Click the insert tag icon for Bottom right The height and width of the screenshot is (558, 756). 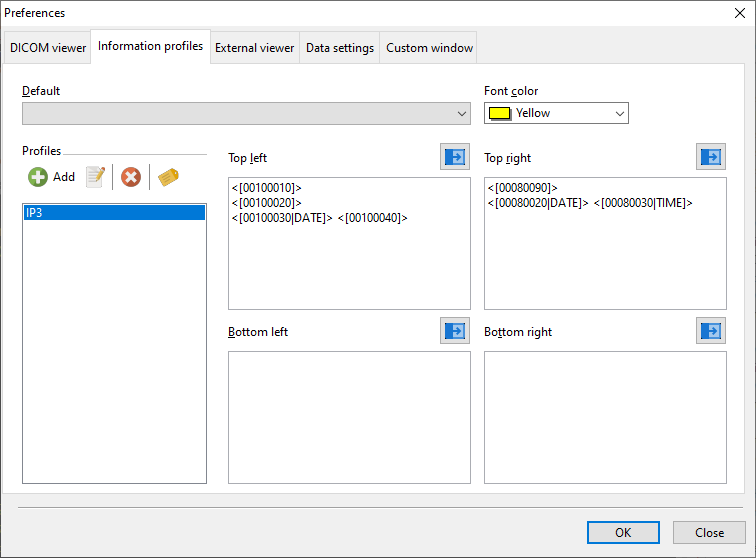711,331
